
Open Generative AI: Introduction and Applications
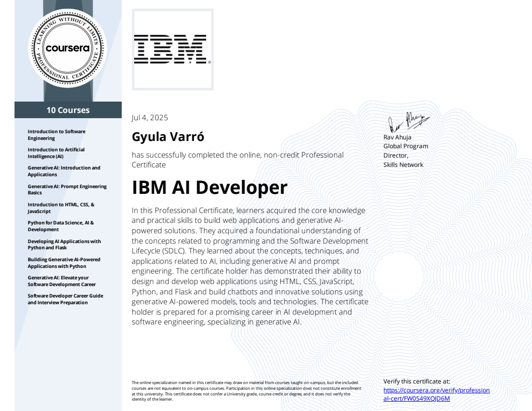(x=64, y=171)
